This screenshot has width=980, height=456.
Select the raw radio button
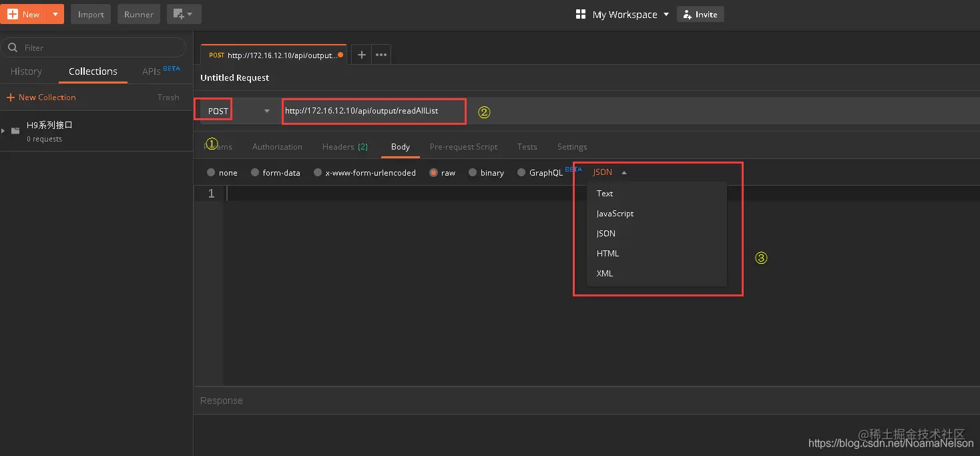434,172
